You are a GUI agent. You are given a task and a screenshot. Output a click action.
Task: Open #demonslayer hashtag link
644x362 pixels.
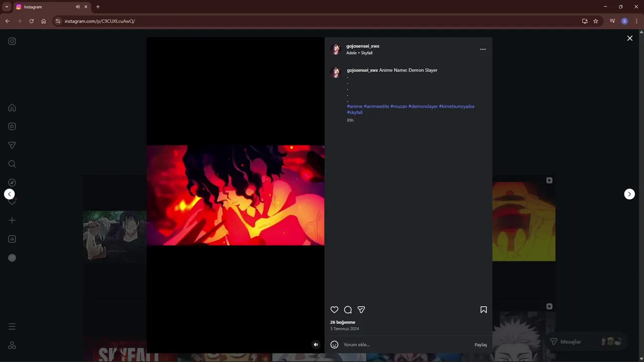pyautogui.click(x=423, y=107)
